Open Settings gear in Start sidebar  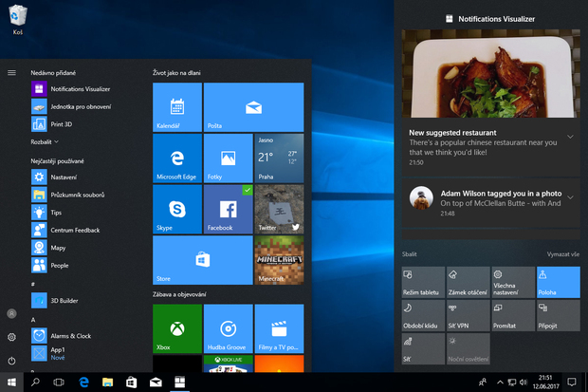point(11,337)
